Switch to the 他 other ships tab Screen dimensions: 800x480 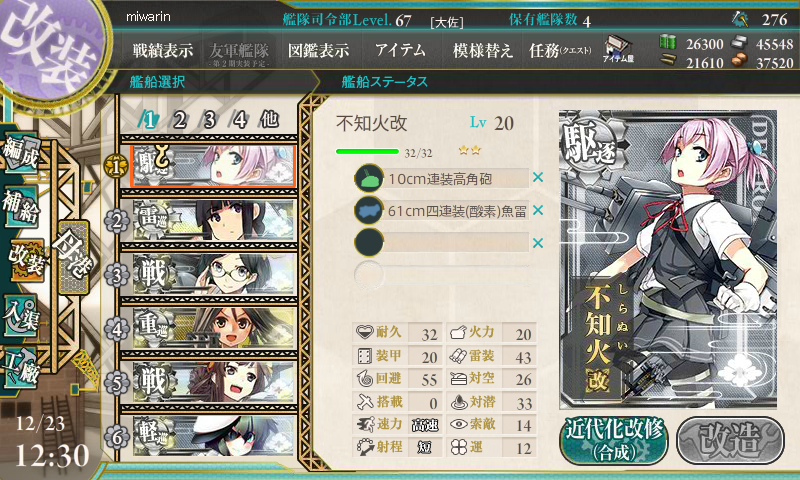270,119
